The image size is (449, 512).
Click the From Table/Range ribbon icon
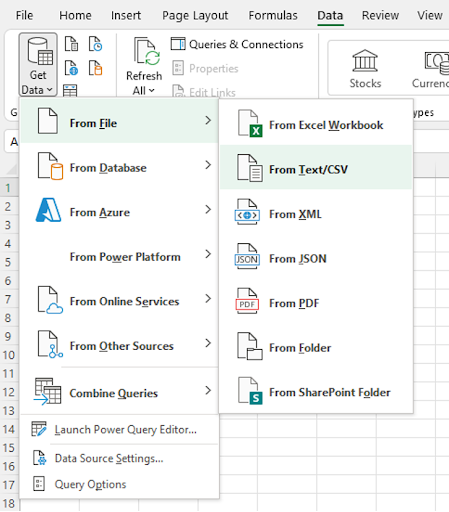[70, 90]
